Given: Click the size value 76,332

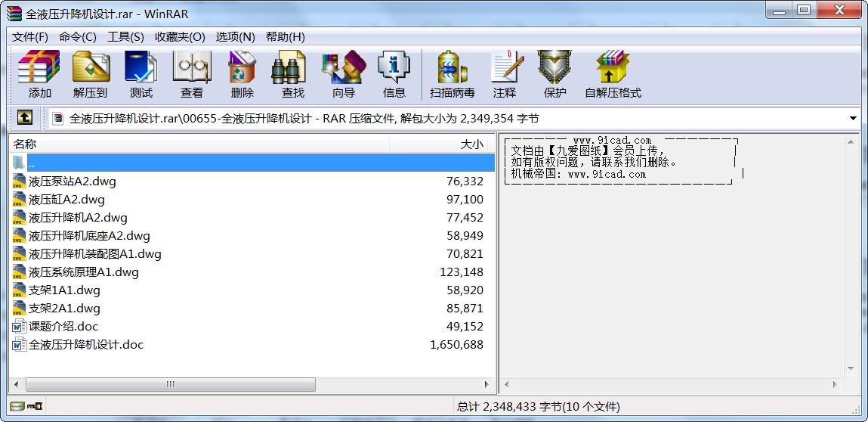Looking at the screenshot, I should [465, 182].
